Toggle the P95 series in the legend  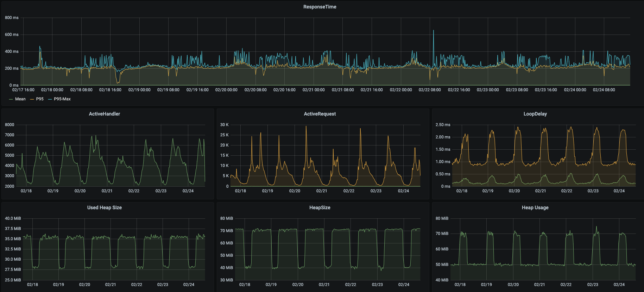point(40,99)
